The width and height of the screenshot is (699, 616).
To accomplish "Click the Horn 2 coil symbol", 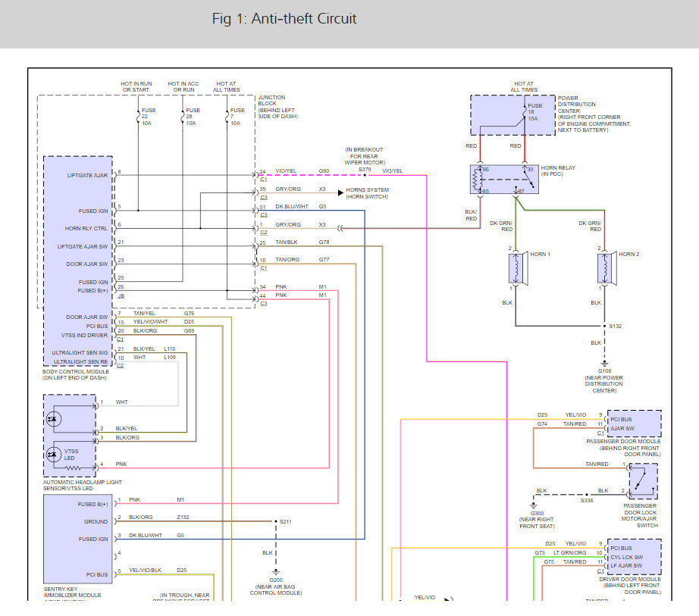I will click(605, 268).
